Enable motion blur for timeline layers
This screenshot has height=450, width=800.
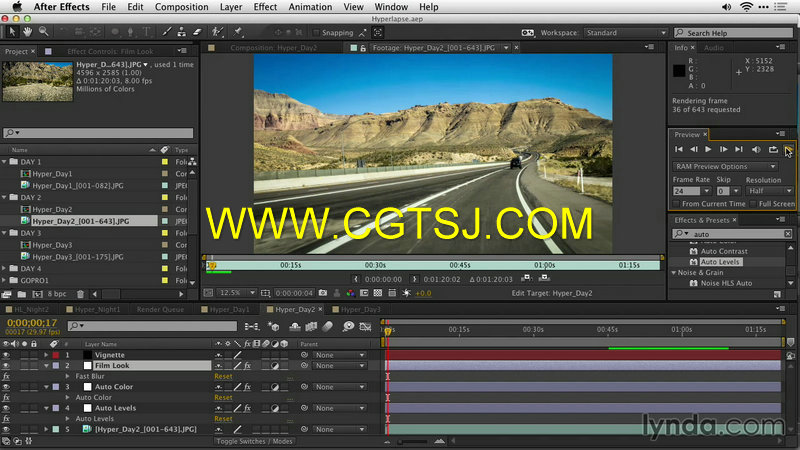328,327
